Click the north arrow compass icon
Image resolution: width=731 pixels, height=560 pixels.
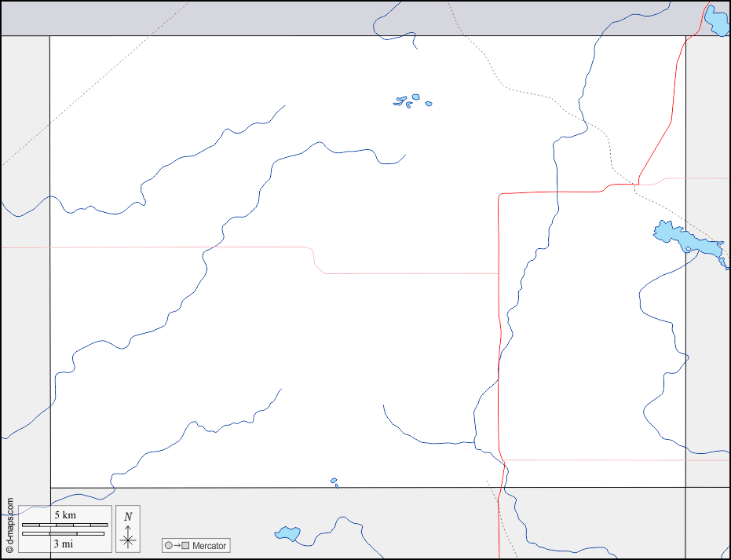[x=128, y=539]
